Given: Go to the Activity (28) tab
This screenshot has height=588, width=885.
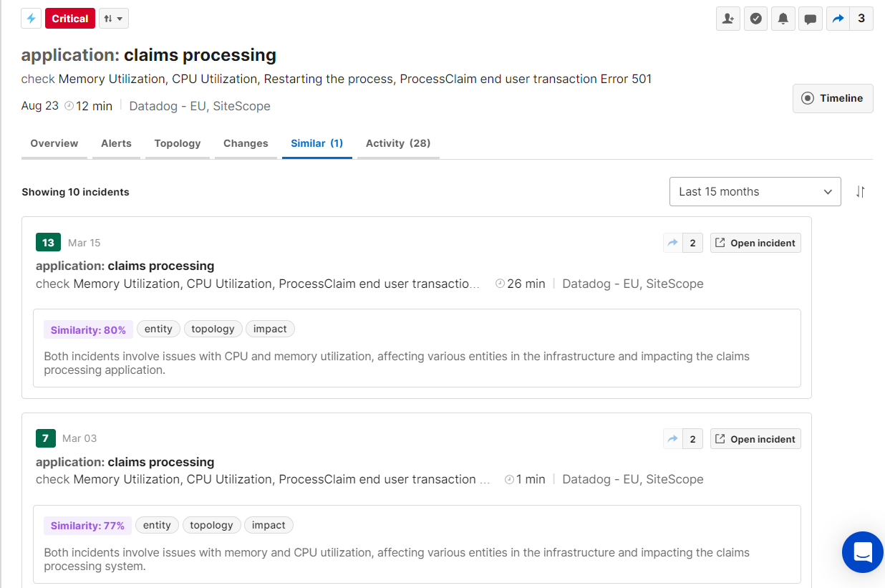Looking at the screenshot, I should [x=398, y=143].
